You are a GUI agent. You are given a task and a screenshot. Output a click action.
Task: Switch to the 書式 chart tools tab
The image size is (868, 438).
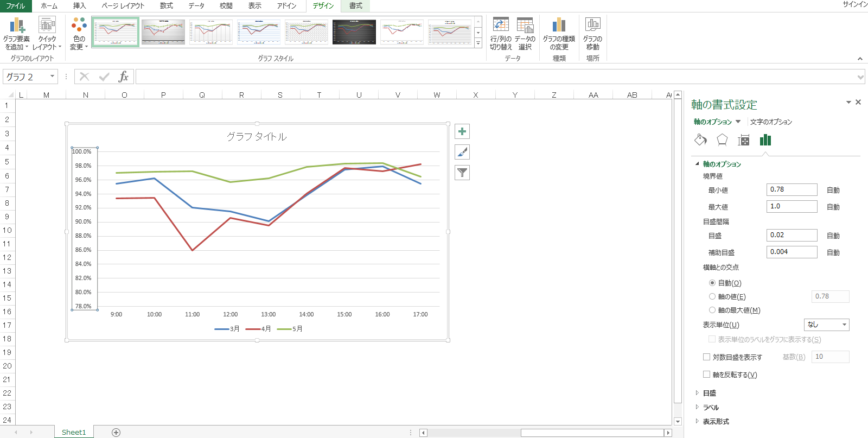pyautogui.click(x=355, y=6)
